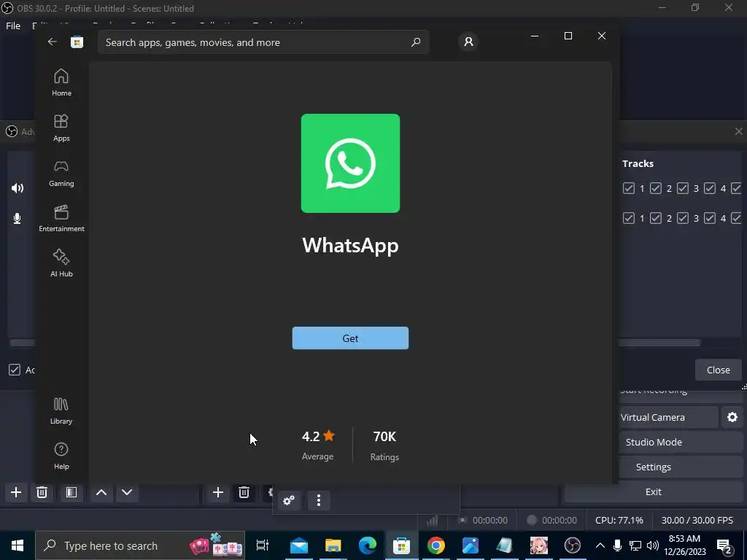Move scene down with arrow
Viewport: 747px width, 560px height.
127,492
